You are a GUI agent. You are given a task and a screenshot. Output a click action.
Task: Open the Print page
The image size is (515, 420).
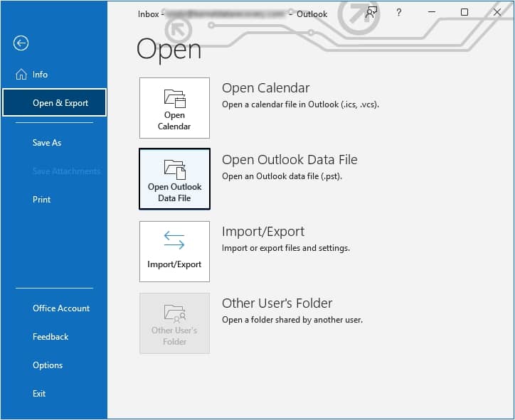(x=42, y=200)
